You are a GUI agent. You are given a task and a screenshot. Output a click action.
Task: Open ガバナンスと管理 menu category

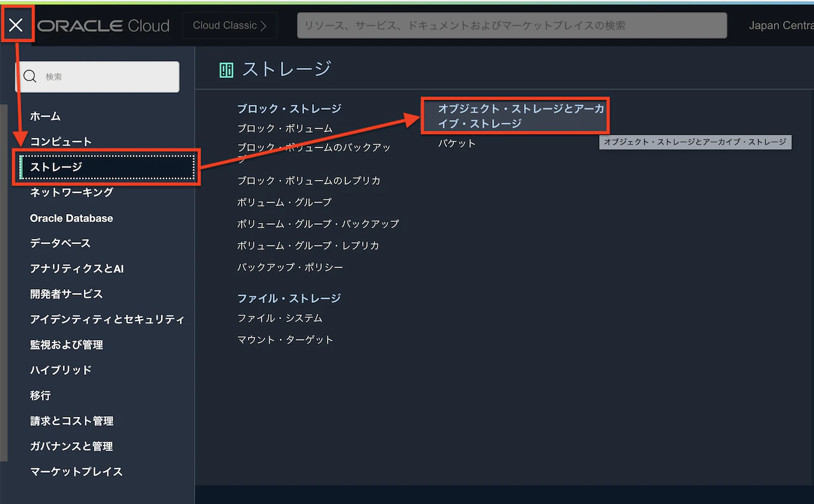71,446
